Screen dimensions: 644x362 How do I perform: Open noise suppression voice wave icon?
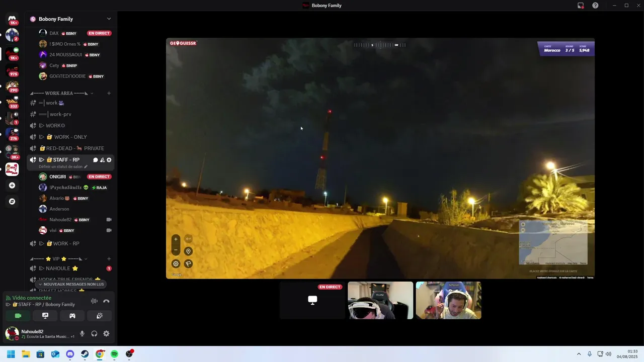[x=94, y=301]
